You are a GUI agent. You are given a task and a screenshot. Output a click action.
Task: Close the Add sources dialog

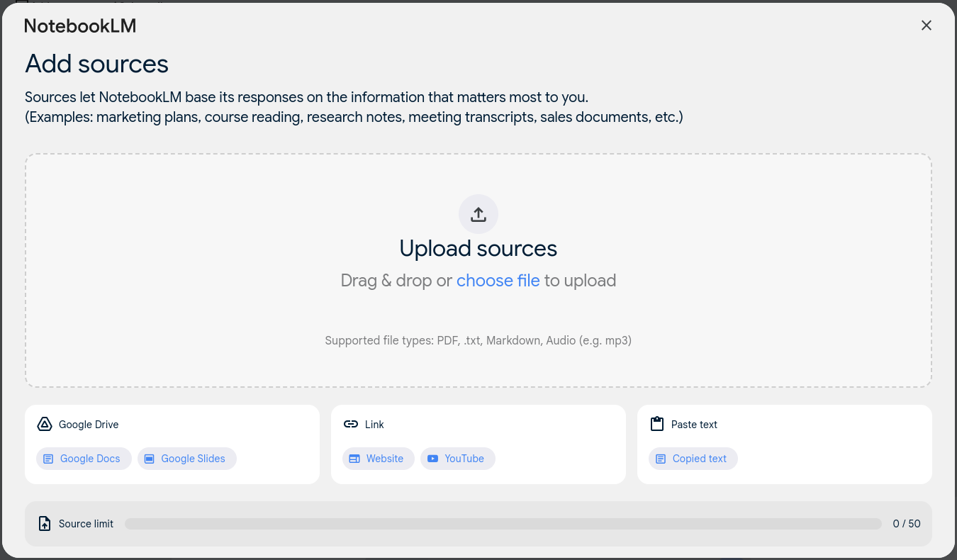pyautogui.click(x=926, y=26)
